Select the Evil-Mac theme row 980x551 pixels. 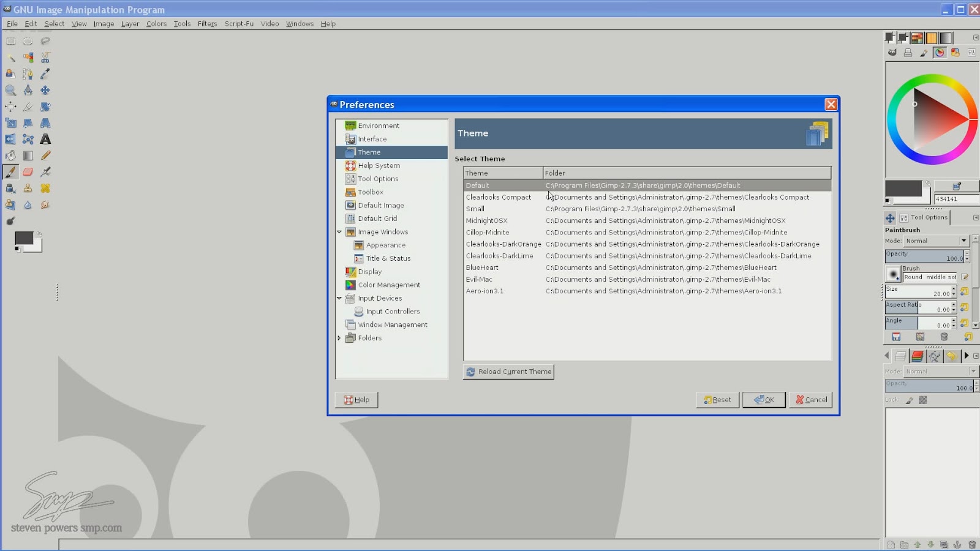pos(647,279)
